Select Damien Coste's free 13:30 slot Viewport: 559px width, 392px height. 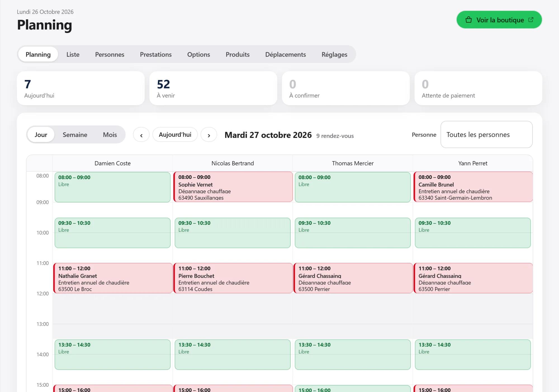tap(112, 355)
